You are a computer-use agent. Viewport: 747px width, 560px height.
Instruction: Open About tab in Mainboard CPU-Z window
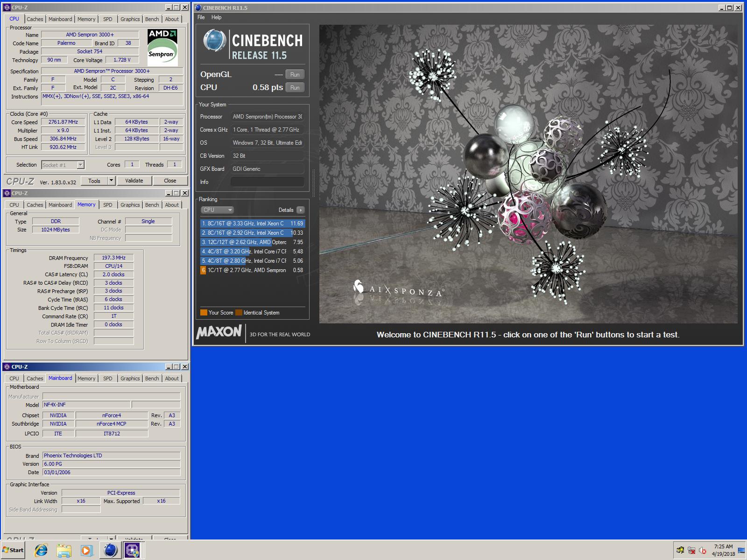(172, 378)
